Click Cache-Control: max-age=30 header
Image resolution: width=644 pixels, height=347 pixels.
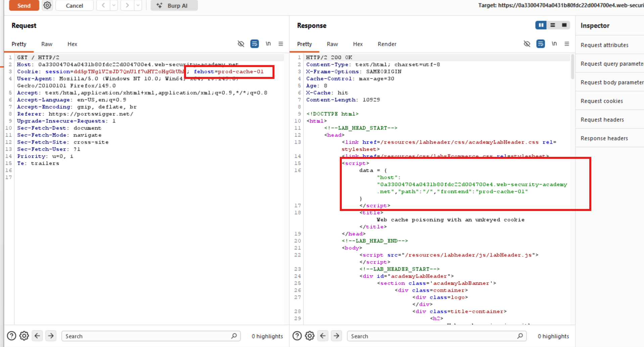[350, 79]
